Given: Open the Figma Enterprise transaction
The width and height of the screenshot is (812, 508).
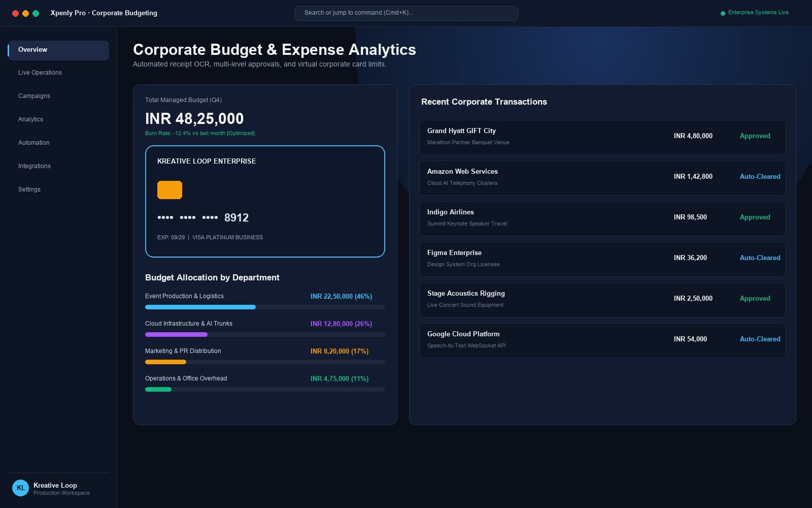Looking at the screenshot, I should (x=602, y=259).
